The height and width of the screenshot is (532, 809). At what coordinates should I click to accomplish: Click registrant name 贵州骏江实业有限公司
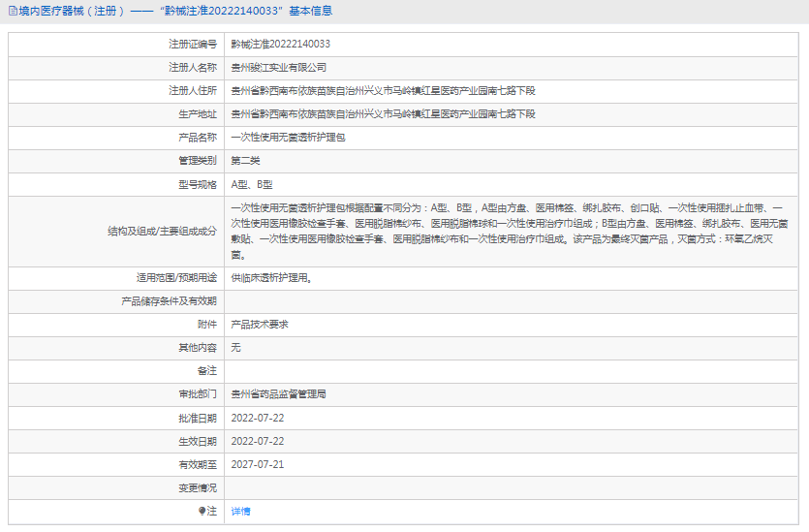(x=278, y=67)
